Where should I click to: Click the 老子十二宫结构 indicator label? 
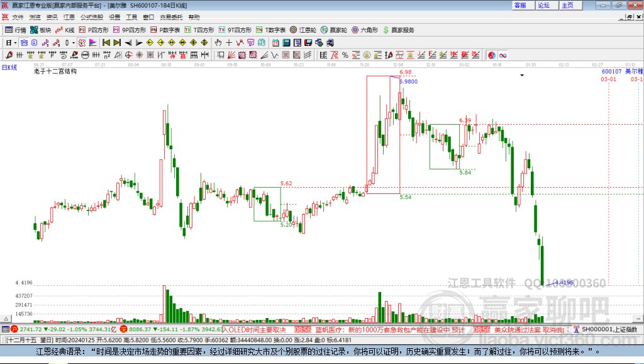[55, 71]
